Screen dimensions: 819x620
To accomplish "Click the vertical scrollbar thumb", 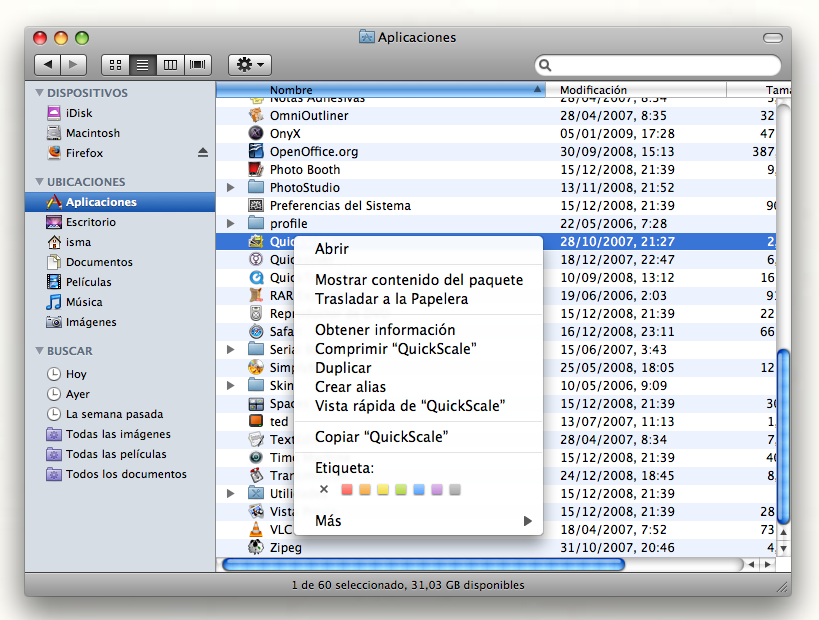I will pos(783,437).
